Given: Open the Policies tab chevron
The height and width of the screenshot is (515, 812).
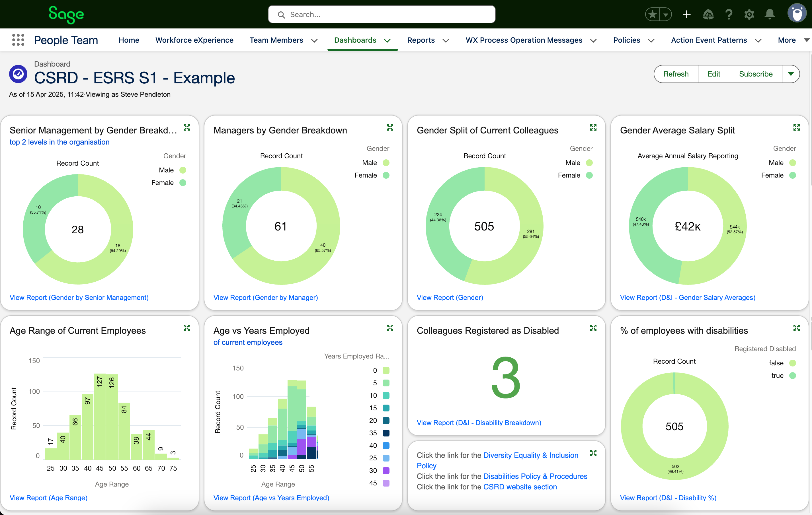Looking at the screenshot, I should [x=651, y=40].
